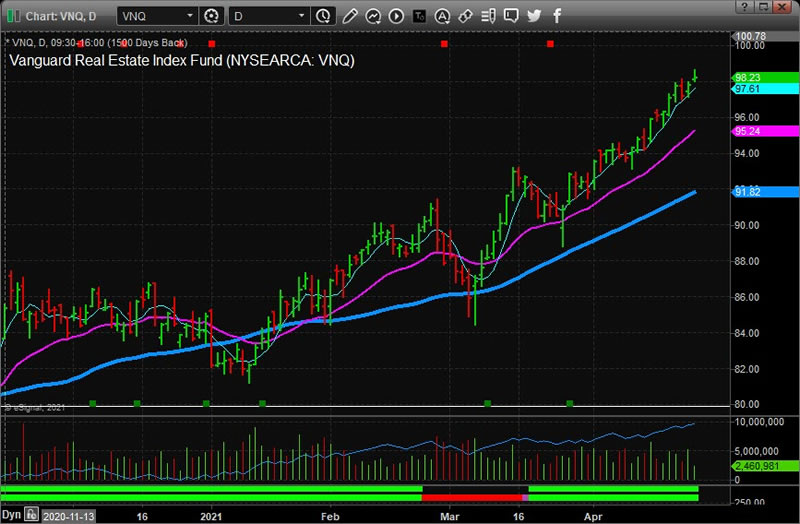Image resolution: width=800 pixels, height=524 pixels.
Task: Toggle the Dyn scaling label
Action: point(11,516)
